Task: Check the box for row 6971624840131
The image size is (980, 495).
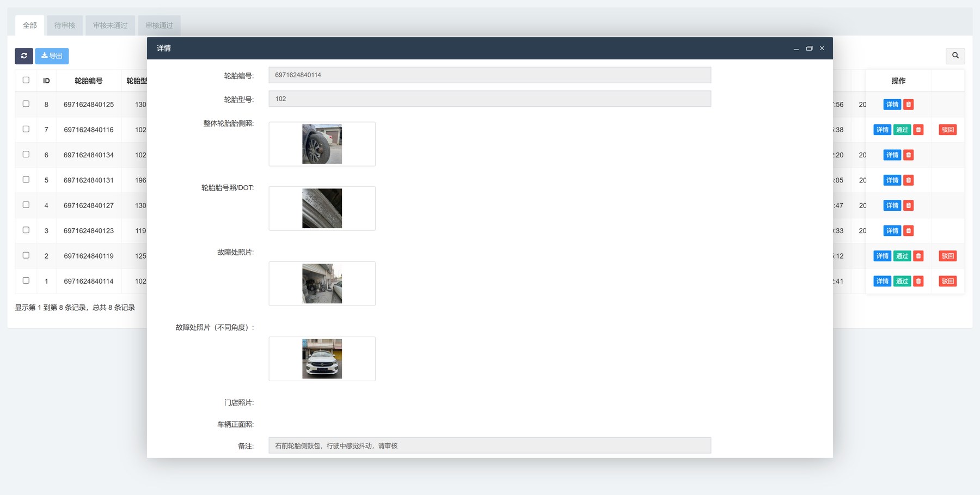Action: [26, 179]
